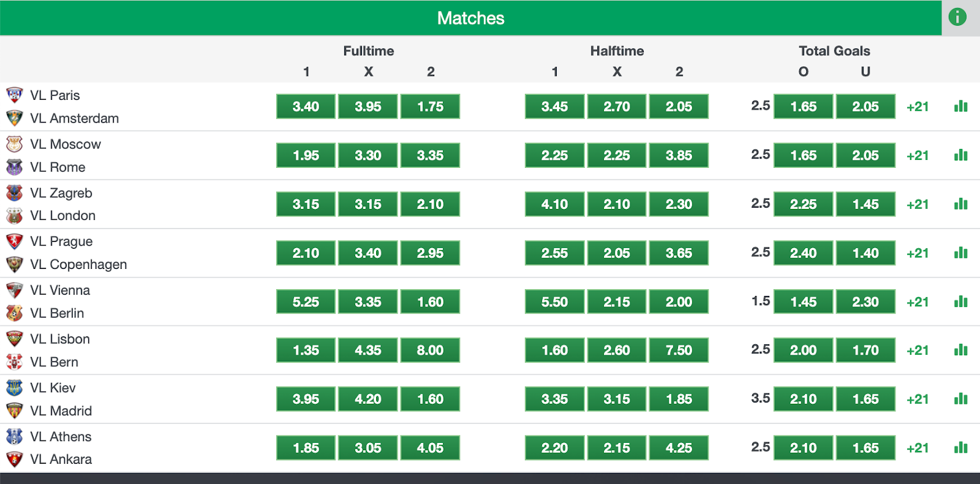Click the VL Prague team crest icon

click(15, 241)
